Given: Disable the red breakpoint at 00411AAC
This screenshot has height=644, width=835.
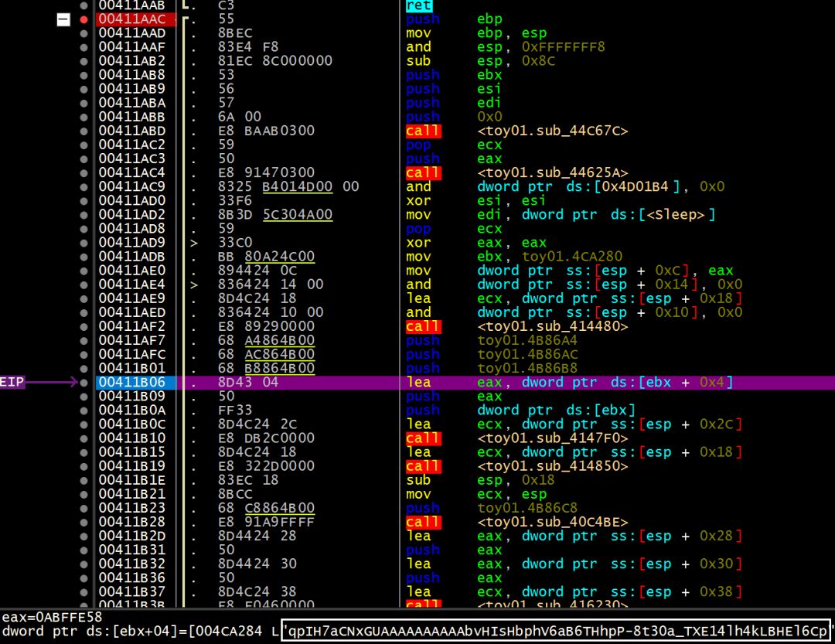Looking at the screenshot, I should [83, 19].
